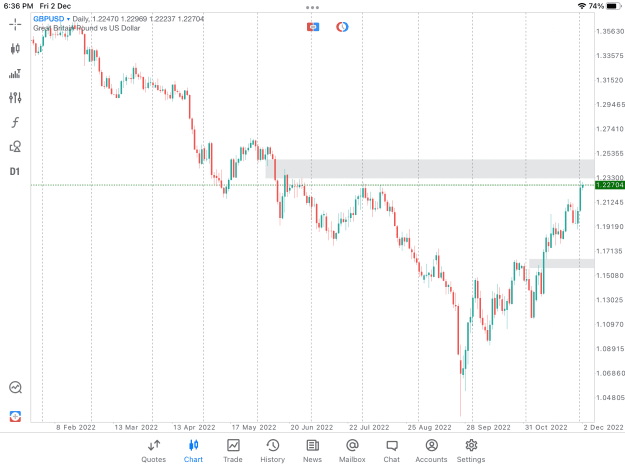625x469 pixels.
Task: Open the D1 timeframe selector
Action: click(15, 172)
